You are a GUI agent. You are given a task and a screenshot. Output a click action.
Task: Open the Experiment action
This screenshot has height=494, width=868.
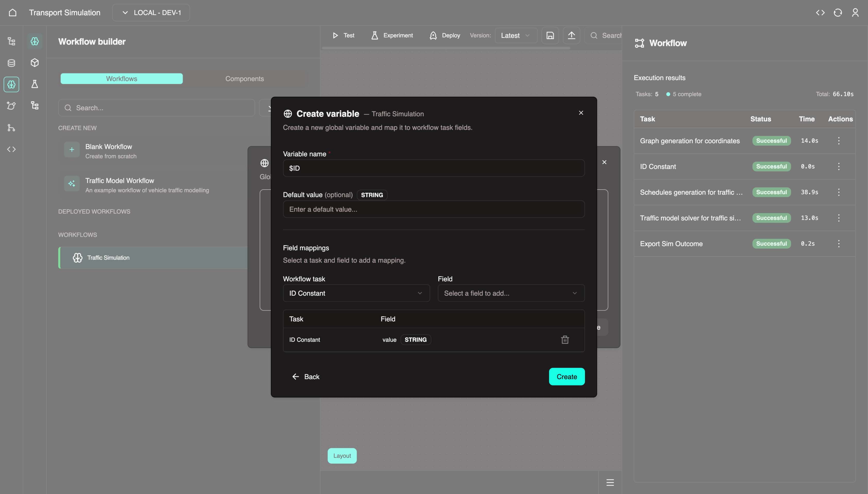pos(392,35)
